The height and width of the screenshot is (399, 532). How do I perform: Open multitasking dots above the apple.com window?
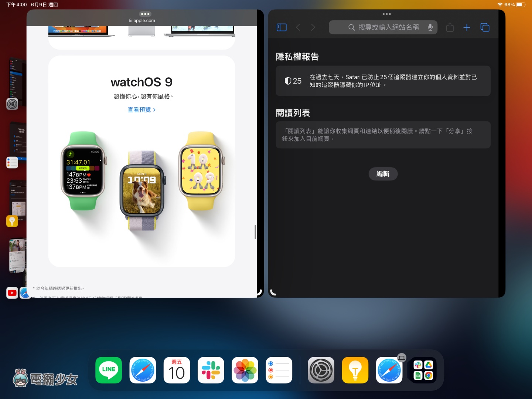pos(145,14)
